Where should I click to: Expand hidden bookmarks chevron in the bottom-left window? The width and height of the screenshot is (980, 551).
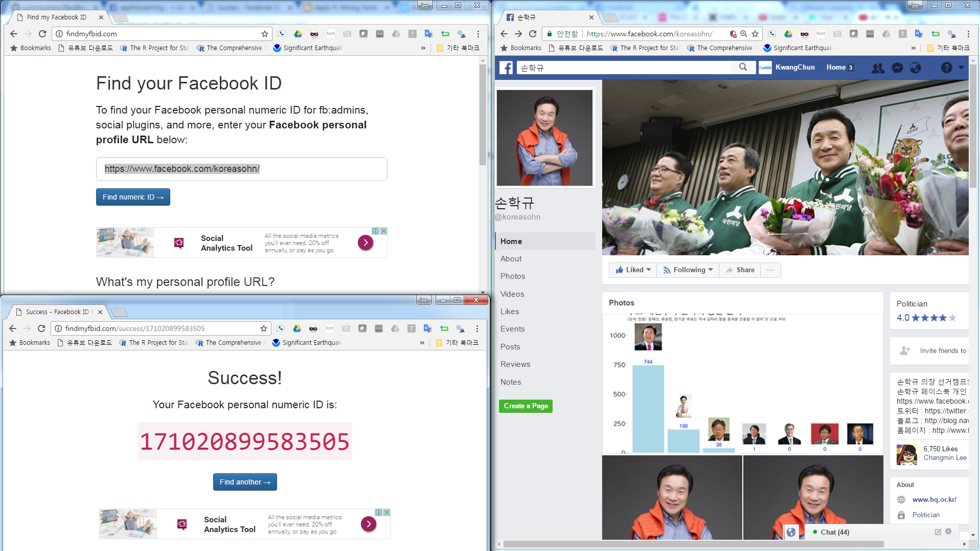pos(422,343)
